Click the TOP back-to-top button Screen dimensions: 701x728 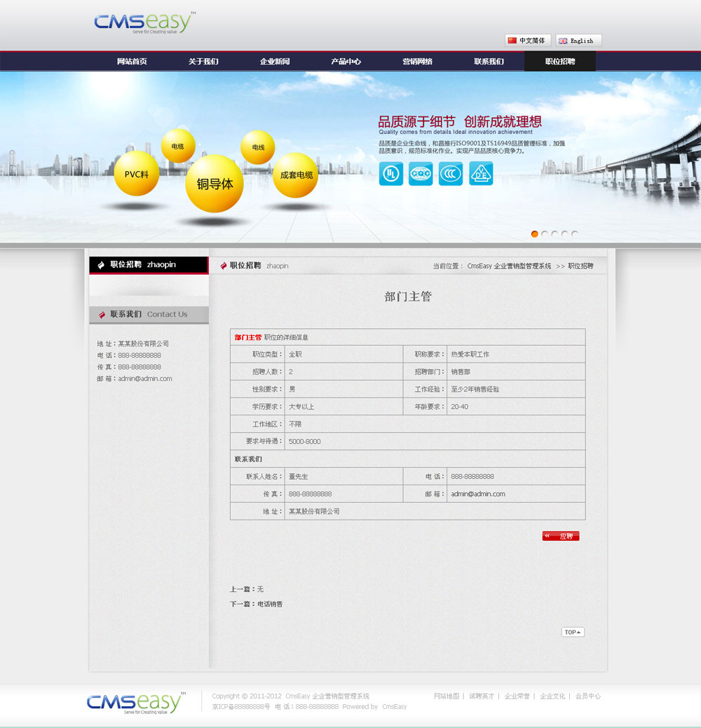573,632
